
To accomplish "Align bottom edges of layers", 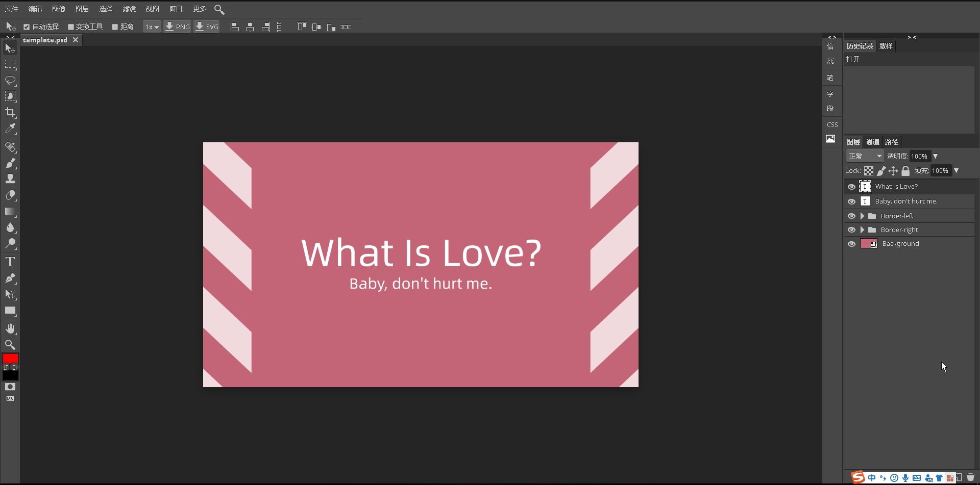I will pos(331,27).
